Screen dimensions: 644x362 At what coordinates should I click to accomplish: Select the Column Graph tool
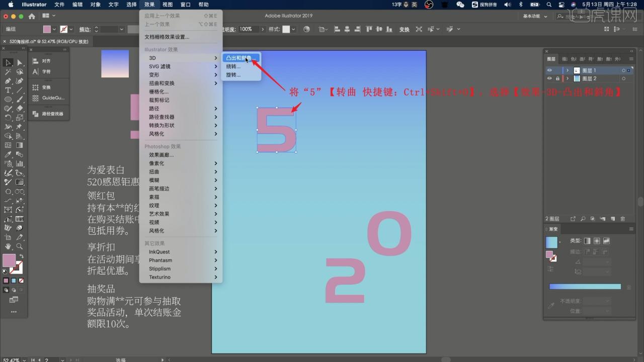pos(20,163)
